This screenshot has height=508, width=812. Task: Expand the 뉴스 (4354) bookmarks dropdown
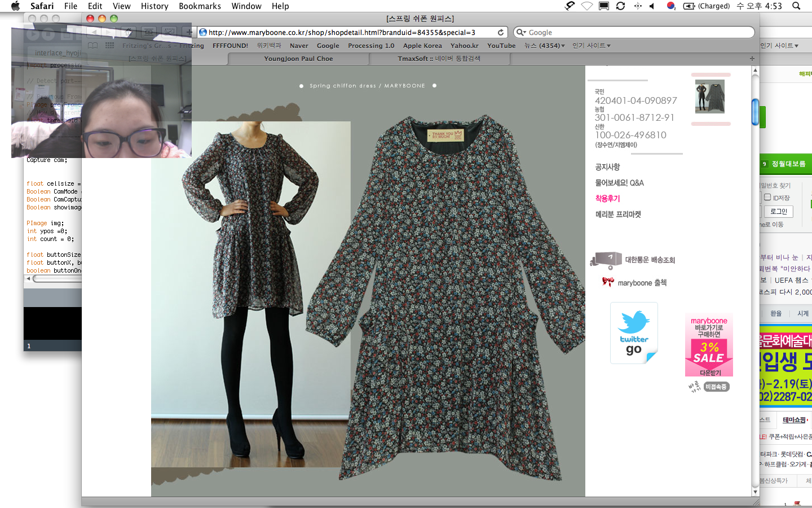point(544,46)
